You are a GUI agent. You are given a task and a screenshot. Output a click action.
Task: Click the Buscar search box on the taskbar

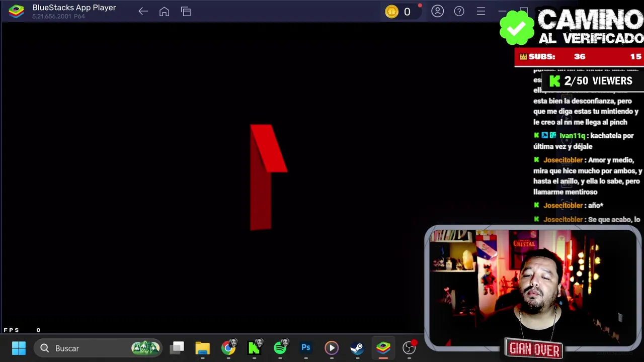[98, 348]
